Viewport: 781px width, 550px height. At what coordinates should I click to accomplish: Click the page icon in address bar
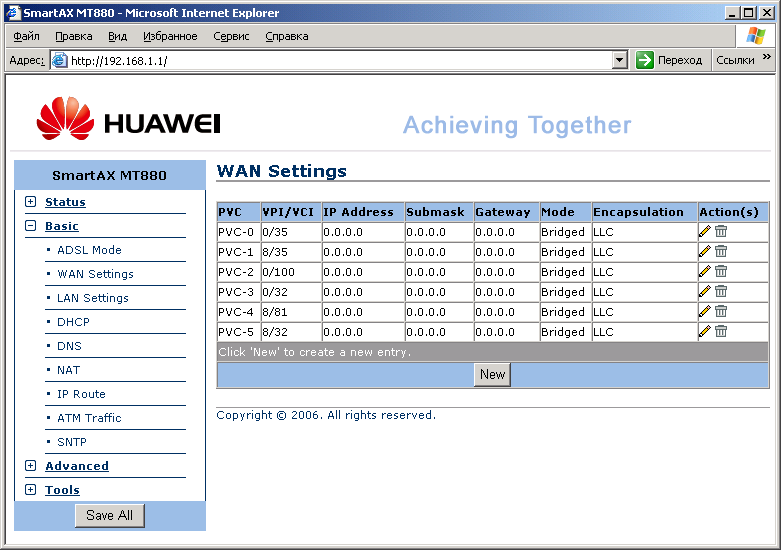coord(60,60)
